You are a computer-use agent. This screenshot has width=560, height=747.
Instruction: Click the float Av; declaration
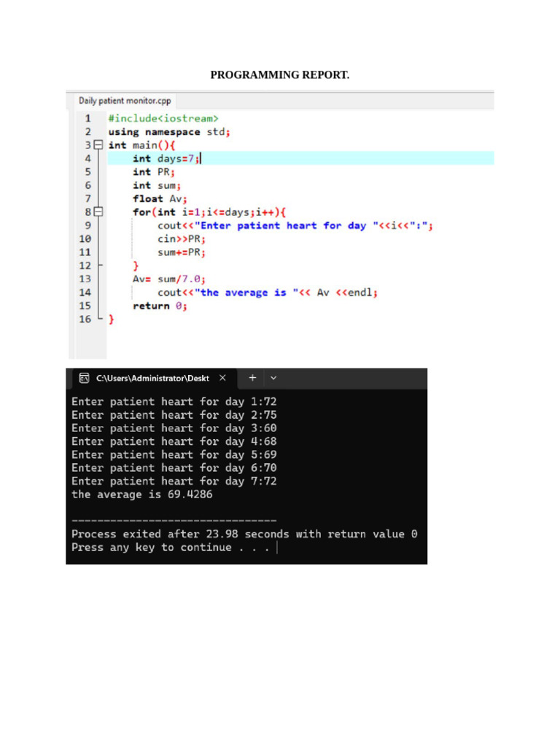160,198
